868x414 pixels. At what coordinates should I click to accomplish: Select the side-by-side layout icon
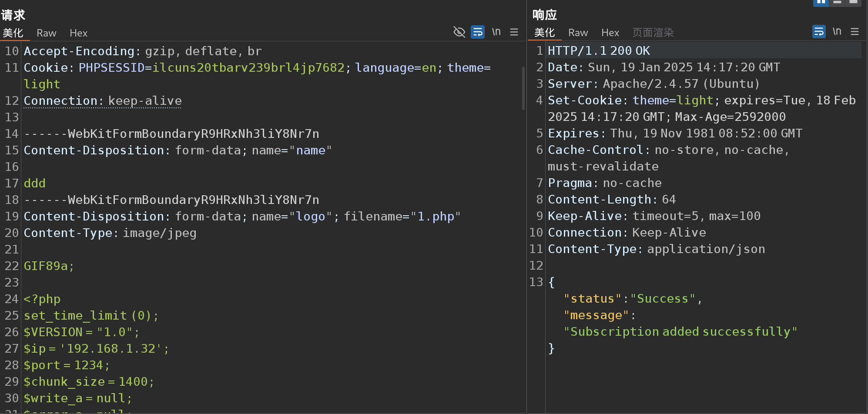[x=821, y=2]
